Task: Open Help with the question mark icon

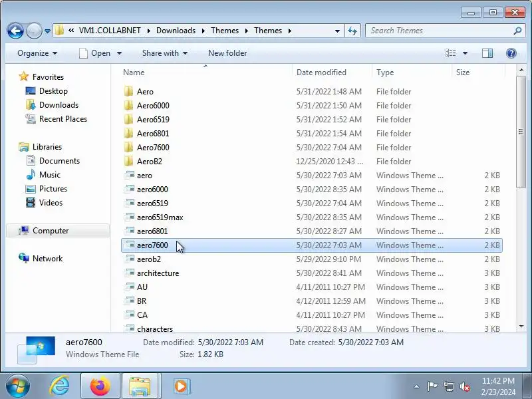Action: pos(511,53)
